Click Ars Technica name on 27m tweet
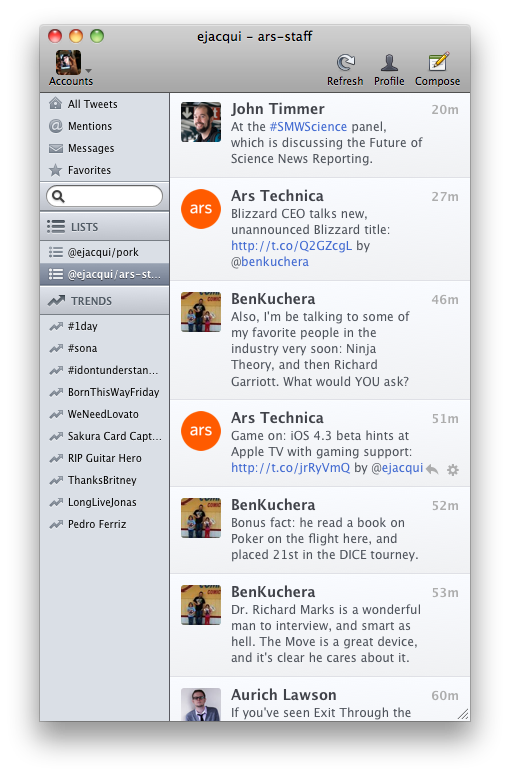Screen dimensions: 510x776 tap(277, 196)
